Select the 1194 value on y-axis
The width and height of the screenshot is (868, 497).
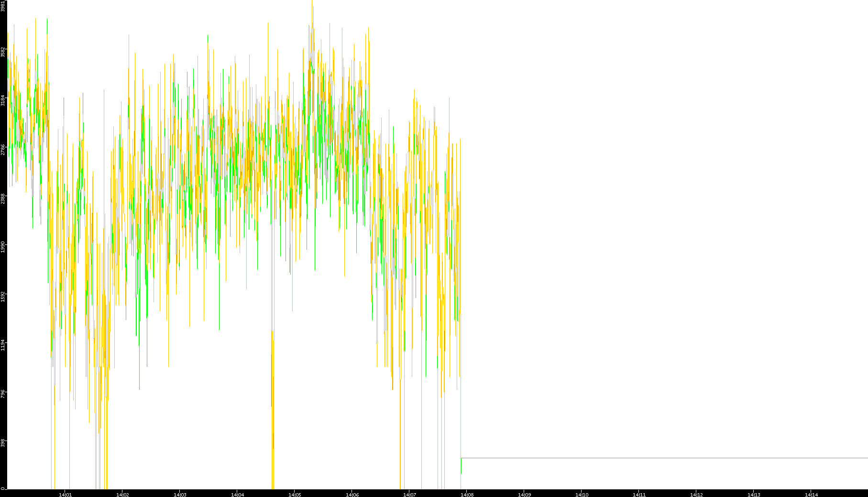(x=3, y=345)
